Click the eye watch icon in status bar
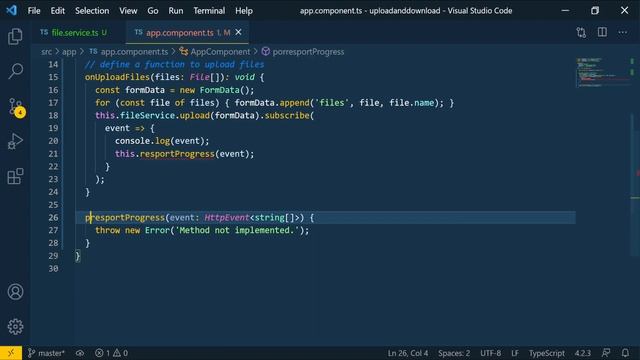The height and width of the screenshot is (360, 640). point(80,353)
